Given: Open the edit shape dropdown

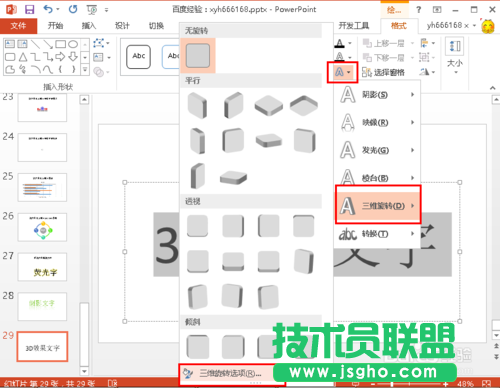Looking at the screenshot, I should point(101,43).
